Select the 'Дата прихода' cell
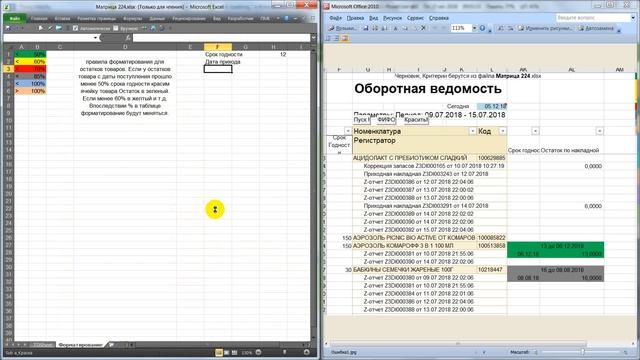The image size is (640, 360). point(218,62)
